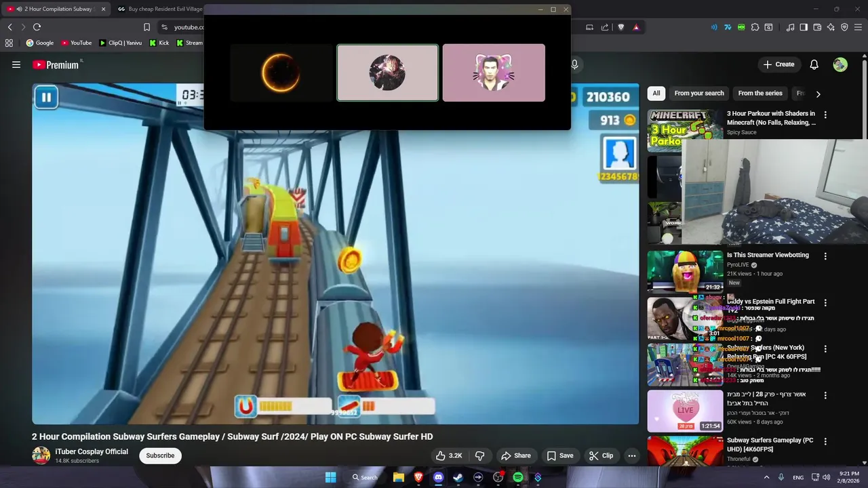Image resolution: width=868 pixels, height=488 pixels.
Task: Open options menu for Subway Surfers New York video
Action: [825, 348]
